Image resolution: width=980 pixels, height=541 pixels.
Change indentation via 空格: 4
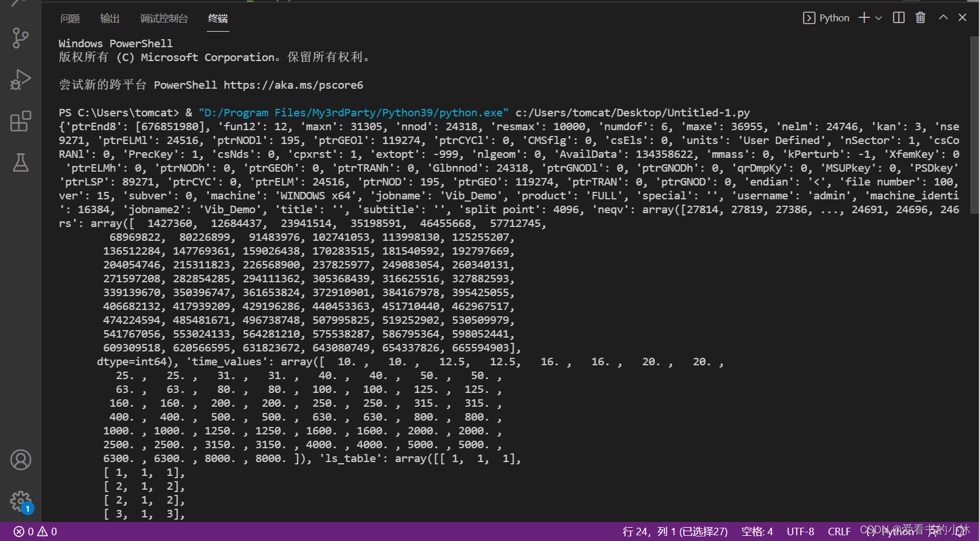tap(757, 532)
